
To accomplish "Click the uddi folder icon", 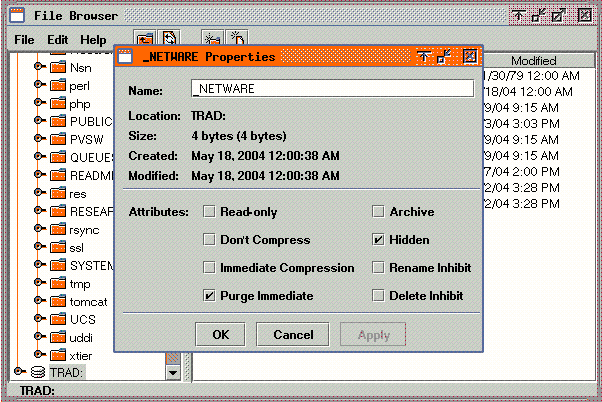I will (x=58, y=337).
